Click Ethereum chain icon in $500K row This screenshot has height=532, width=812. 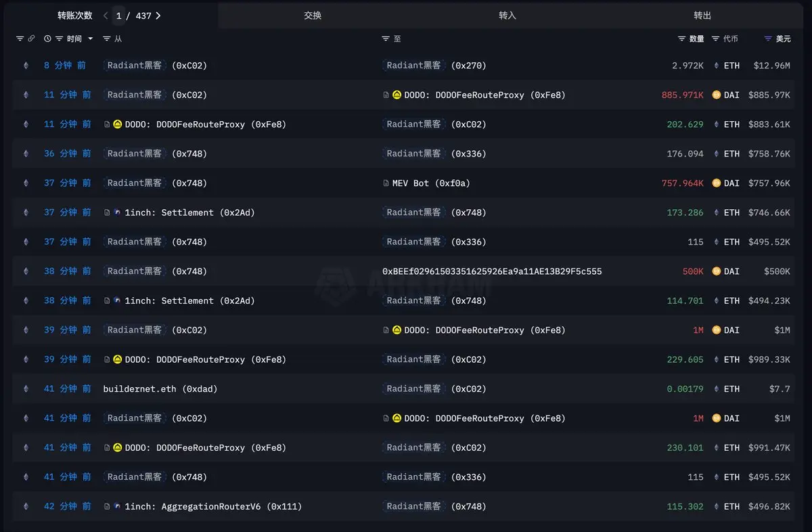[26, 271]
